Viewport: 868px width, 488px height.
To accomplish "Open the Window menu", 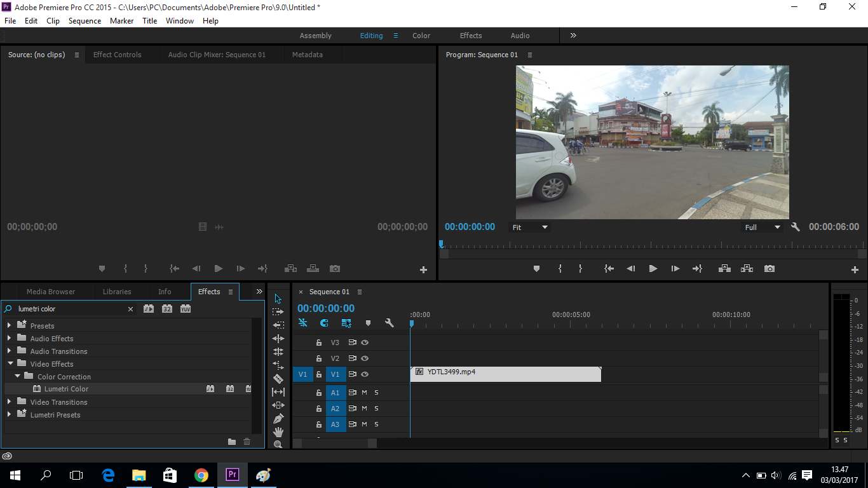I will pyautogui.click(x=179, y=20).
